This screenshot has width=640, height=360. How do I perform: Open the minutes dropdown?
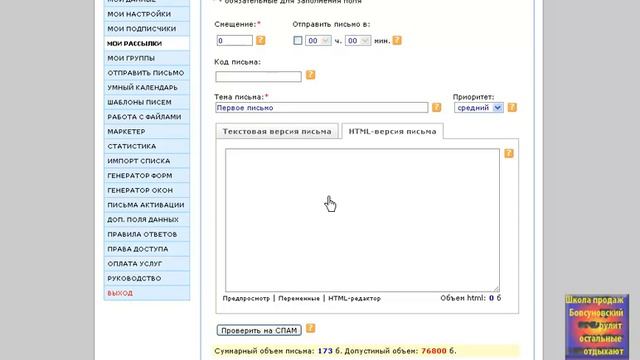[x=358, y=40]
